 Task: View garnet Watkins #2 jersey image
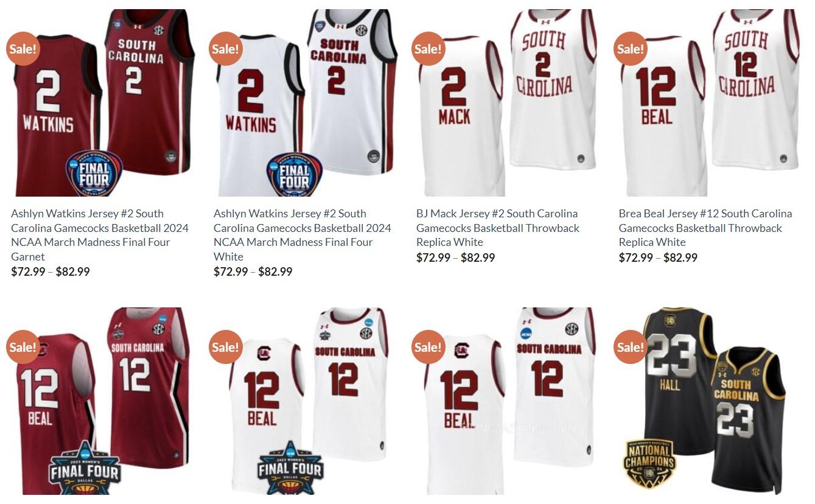(101, 102)
